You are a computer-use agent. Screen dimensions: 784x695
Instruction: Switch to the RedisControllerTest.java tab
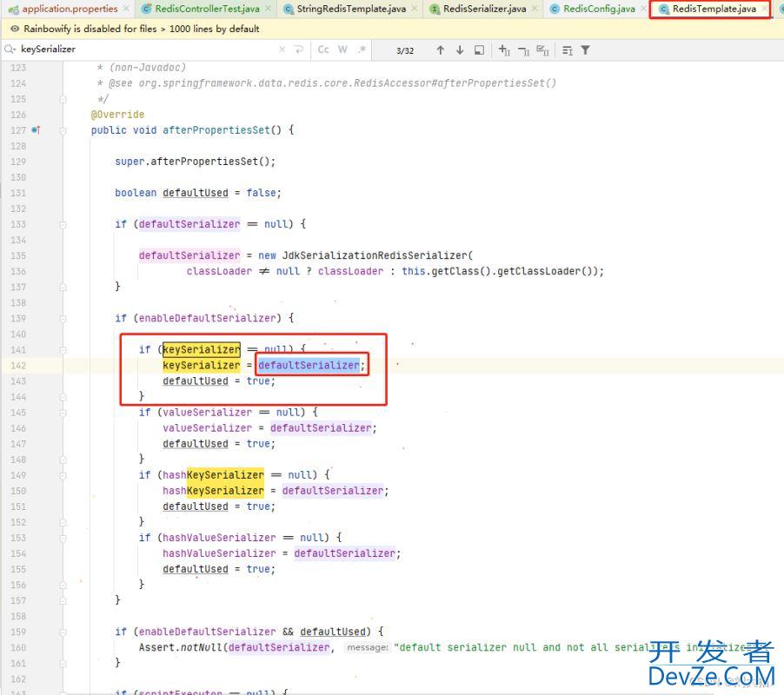tap(207, 9)
